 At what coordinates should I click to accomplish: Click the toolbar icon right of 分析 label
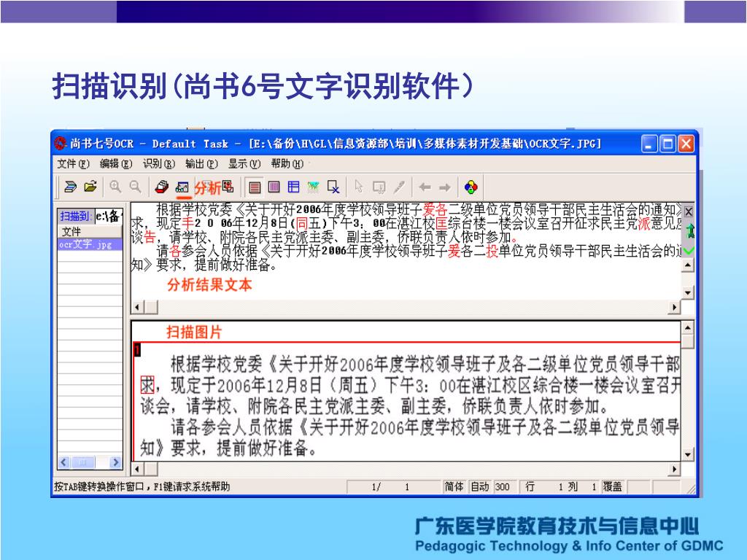pyautogui.click(x=228, y=186)
